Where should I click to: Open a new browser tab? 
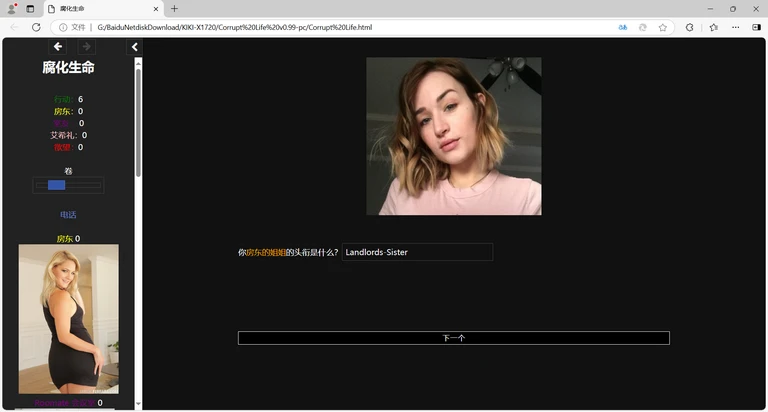[x=174, y=8]
